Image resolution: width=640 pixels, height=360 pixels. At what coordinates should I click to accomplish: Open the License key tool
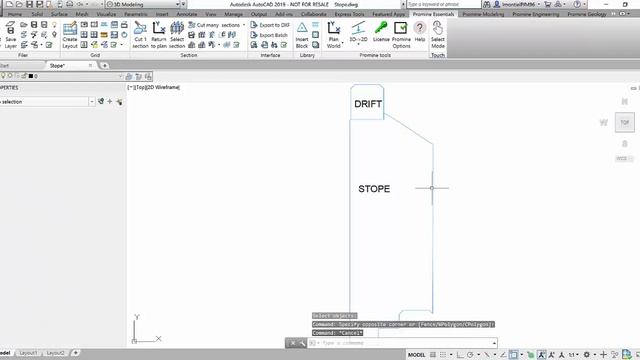[381, 32]
